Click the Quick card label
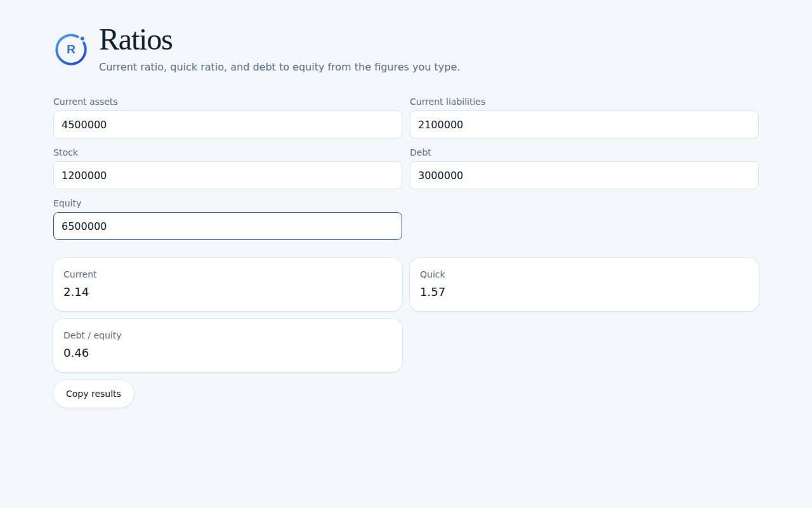The width and height of the screenshot is (812, 508). click(x=433, y=274)
